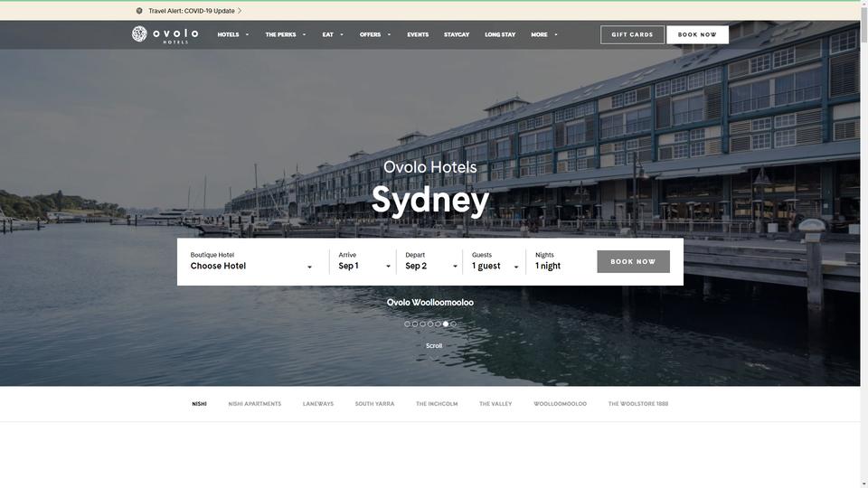Switch to the Woolloomooloo tab
This screenshot has width=868, height=488.
pos(561,404)
